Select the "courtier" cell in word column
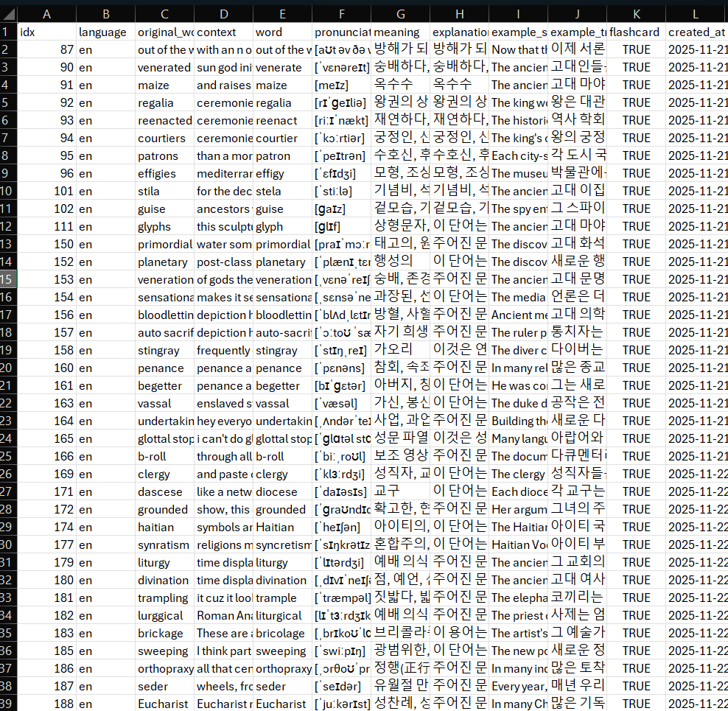The image size is (728, 711). [x=282, y=138]
